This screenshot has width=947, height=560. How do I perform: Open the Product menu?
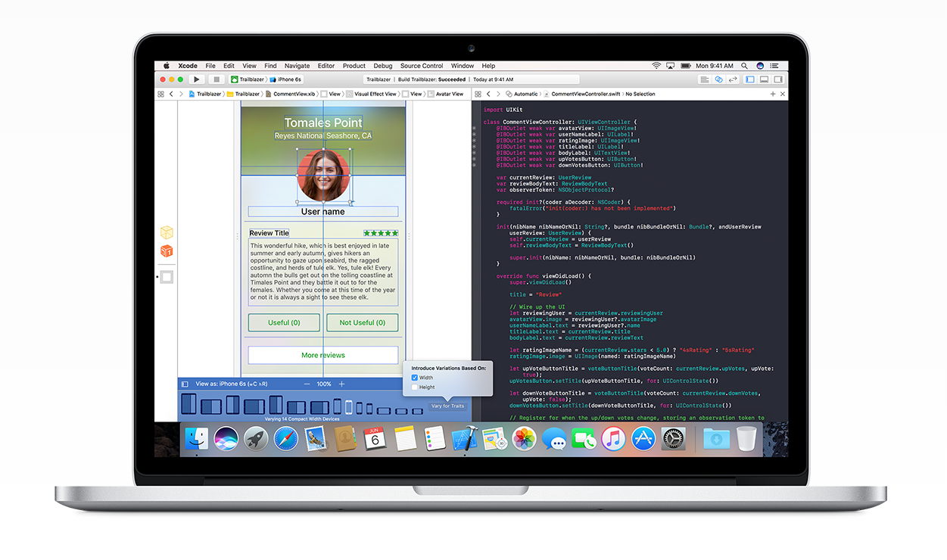354,66
